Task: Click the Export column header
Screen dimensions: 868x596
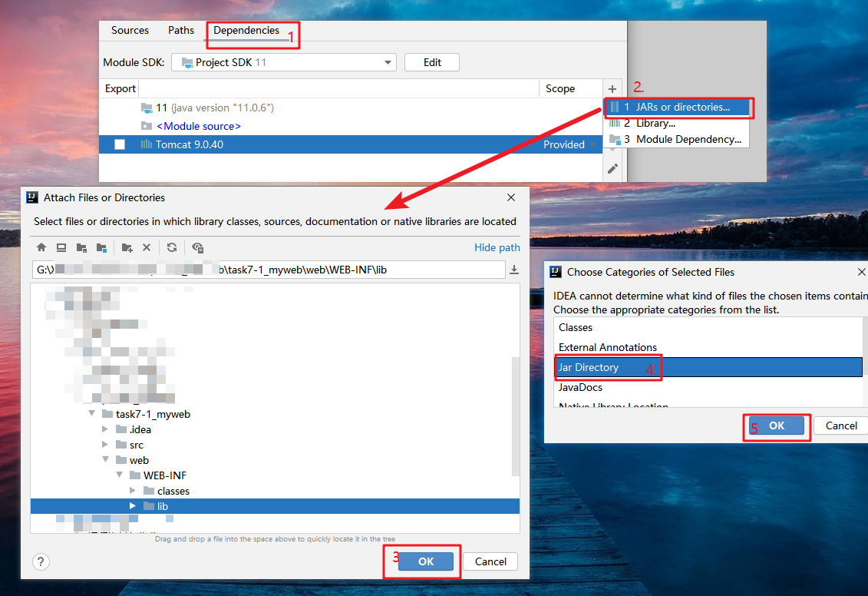Action: [x=120, y=88]
